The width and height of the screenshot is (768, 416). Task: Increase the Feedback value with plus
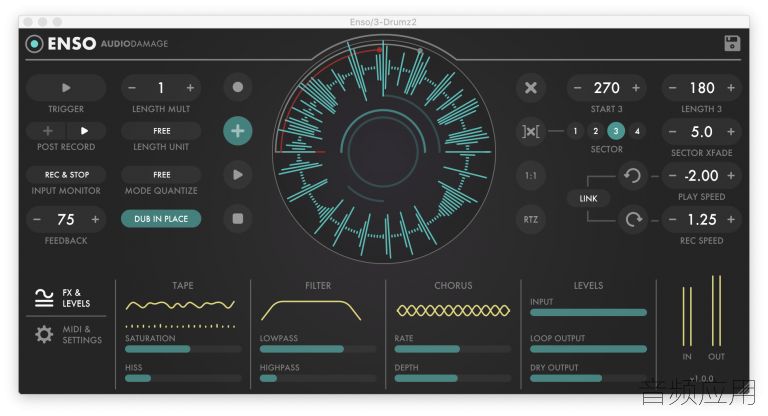click(x=95, y=219)
